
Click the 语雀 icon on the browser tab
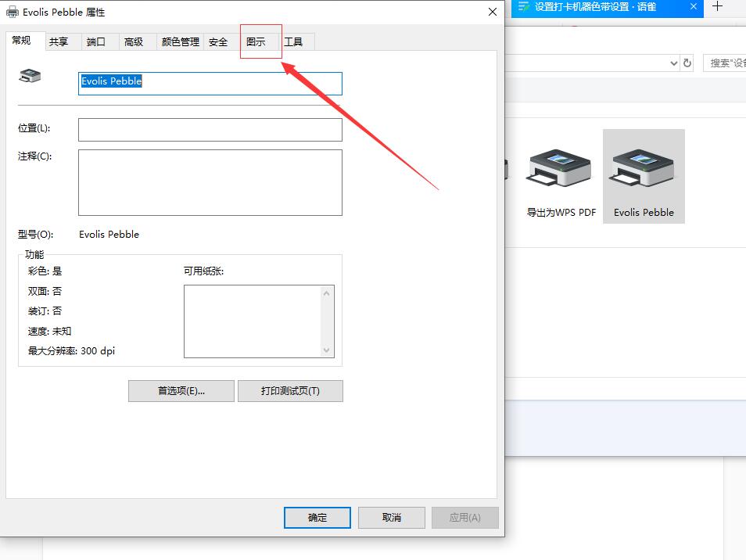click(524, 7)
